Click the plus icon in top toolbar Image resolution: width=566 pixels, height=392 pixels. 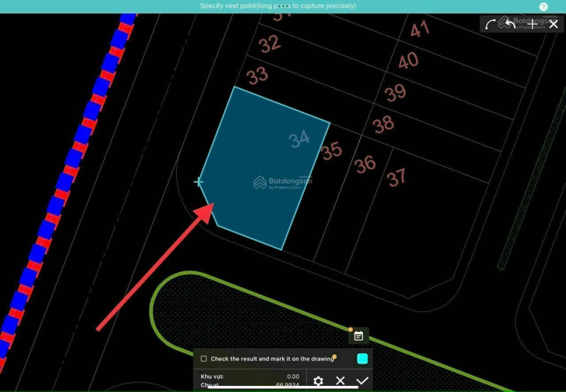(533, 24)
